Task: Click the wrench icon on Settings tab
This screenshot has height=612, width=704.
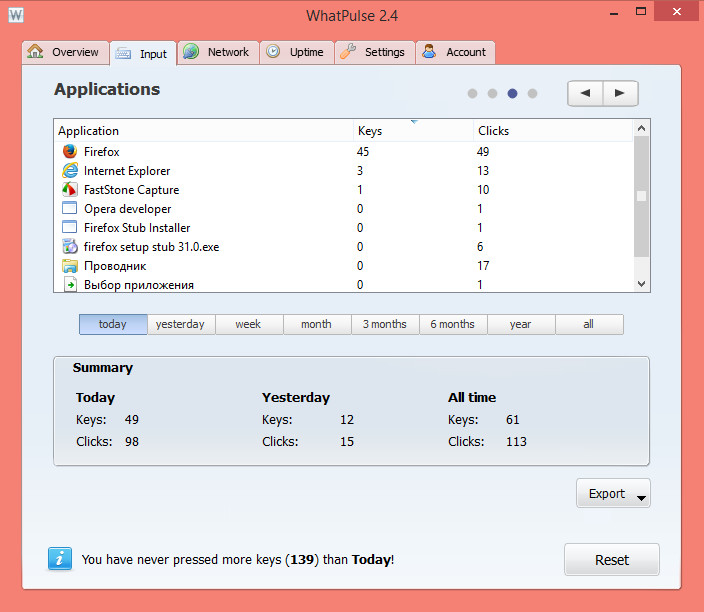Action: point(348,51)
